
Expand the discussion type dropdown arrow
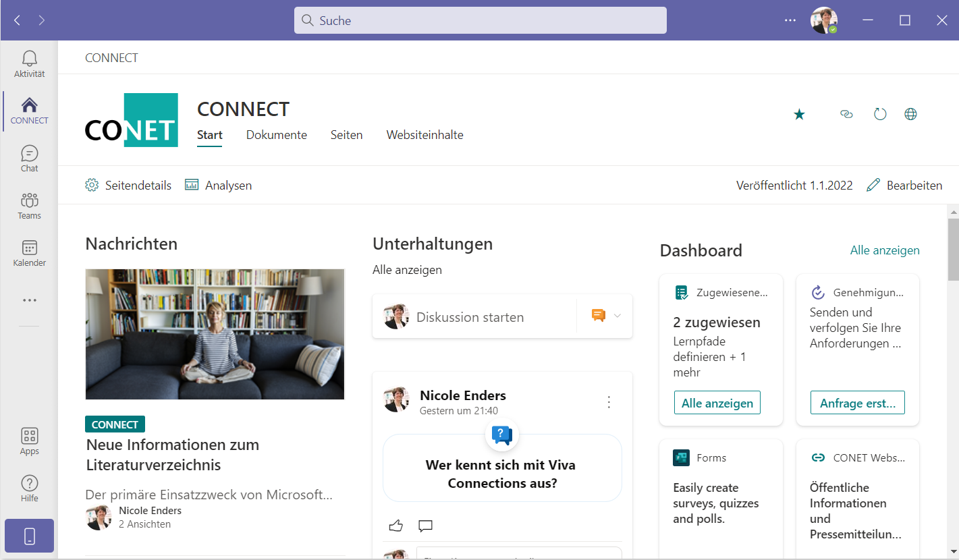pos(617,315)
